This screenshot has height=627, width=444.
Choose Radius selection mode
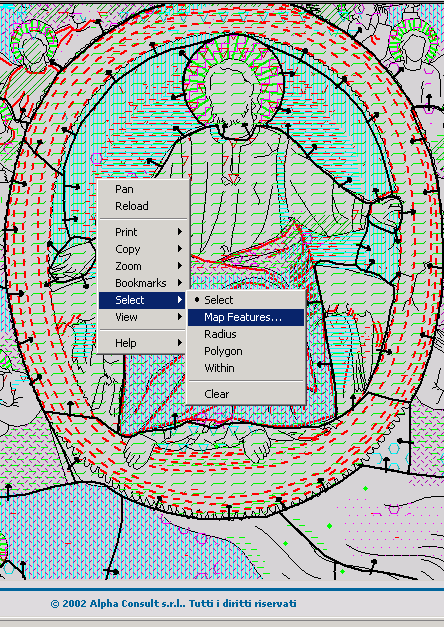click(x=246, y=334)
